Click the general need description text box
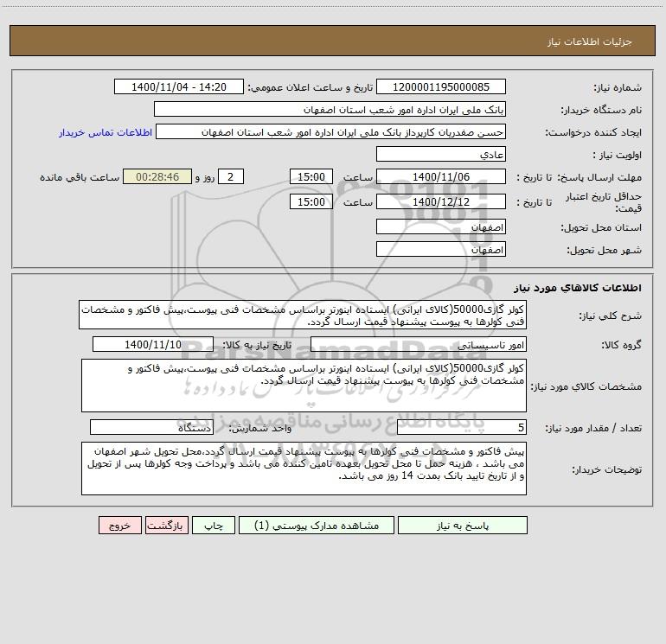The width and height of the screenshot is (666, 644). tap(303, 315)
